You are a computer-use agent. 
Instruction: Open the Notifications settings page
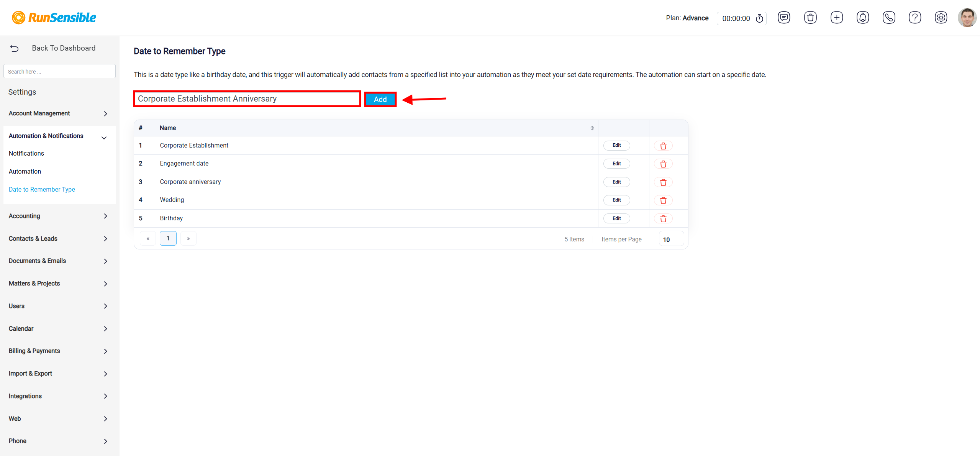(x=26, y=154)
